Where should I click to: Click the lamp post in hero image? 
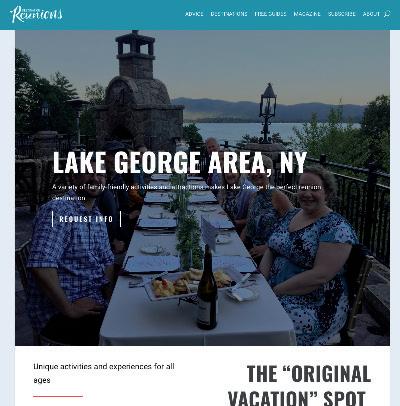[x=268, y=113]
